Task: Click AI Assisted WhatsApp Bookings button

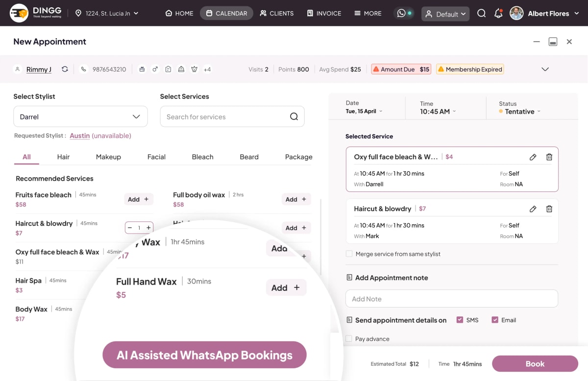Action: pos(204,355)
